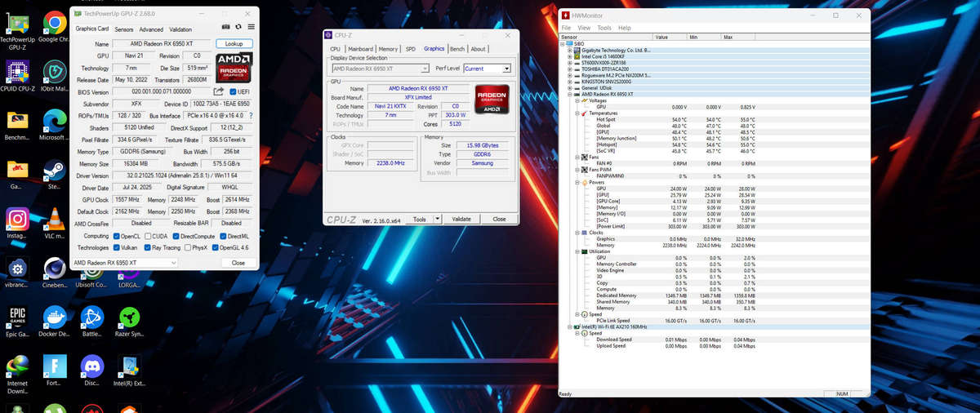Toggle Vulkan checkbox in GPU-Z
Screen dimensions: 980x413
point(117,247)
